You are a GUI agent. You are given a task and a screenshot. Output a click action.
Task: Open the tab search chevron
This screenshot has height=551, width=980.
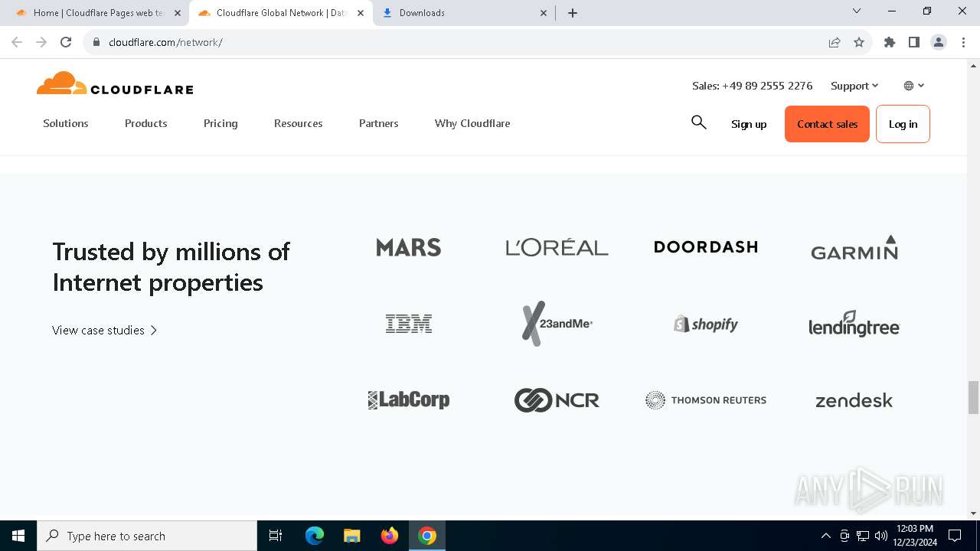[x=857, y=11]
